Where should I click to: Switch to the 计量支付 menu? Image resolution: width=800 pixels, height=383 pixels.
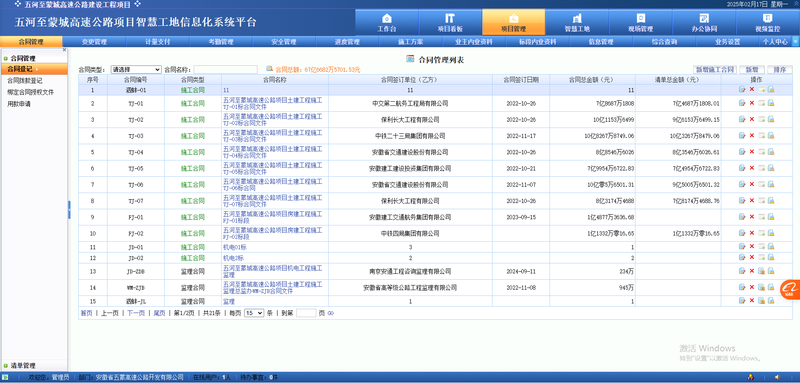click(x=158, y=42)
